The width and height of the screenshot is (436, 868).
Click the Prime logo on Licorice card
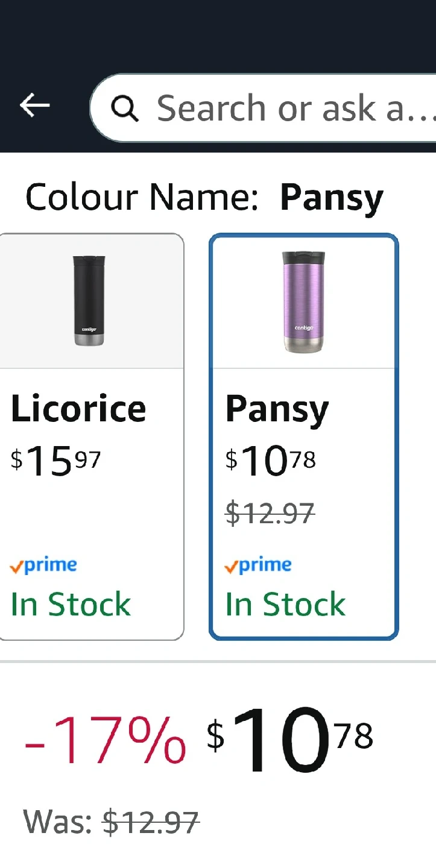43,566
